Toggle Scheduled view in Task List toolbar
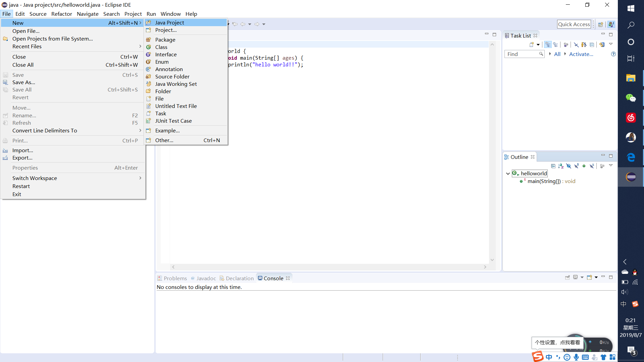 tap(556, 45)
